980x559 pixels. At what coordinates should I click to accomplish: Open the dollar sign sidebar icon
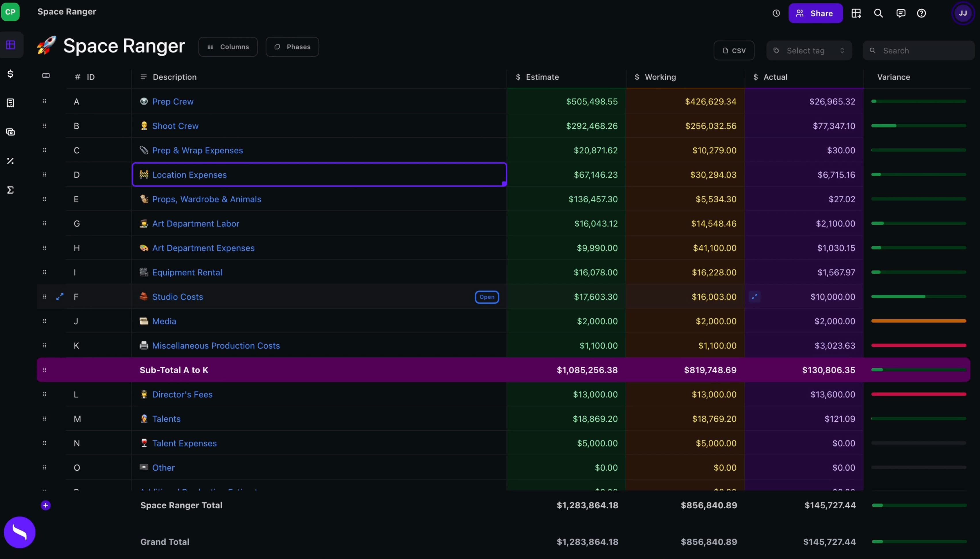(10, 74)
